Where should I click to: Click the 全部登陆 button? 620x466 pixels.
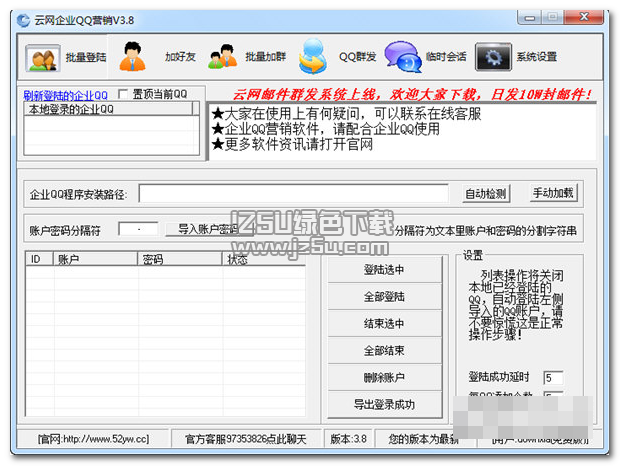384,296
